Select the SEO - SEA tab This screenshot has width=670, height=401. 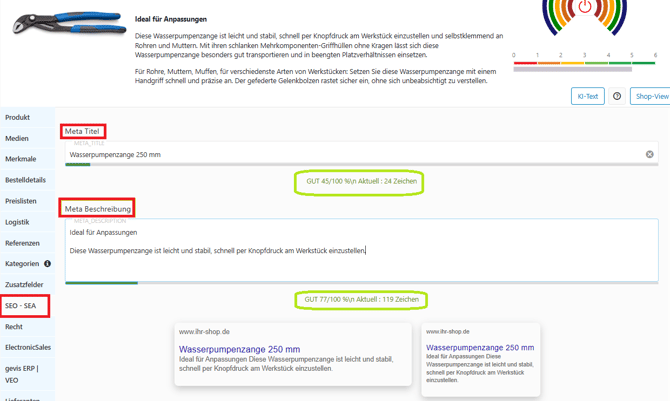[x=21, y=306]
